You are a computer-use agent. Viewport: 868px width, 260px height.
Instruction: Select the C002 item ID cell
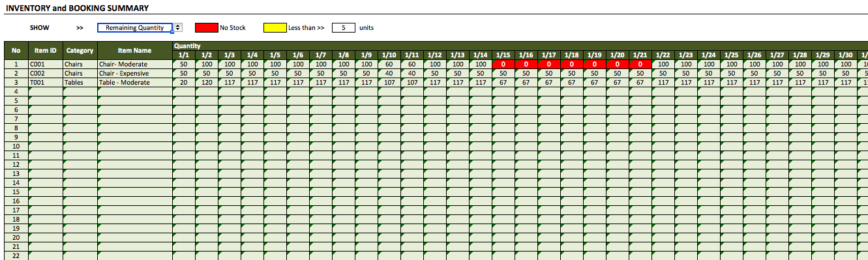click(46, 74)
